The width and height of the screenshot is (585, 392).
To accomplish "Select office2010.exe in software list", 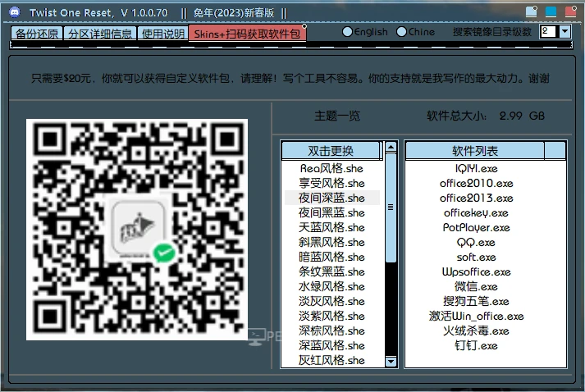I will (x=476, y=183).
